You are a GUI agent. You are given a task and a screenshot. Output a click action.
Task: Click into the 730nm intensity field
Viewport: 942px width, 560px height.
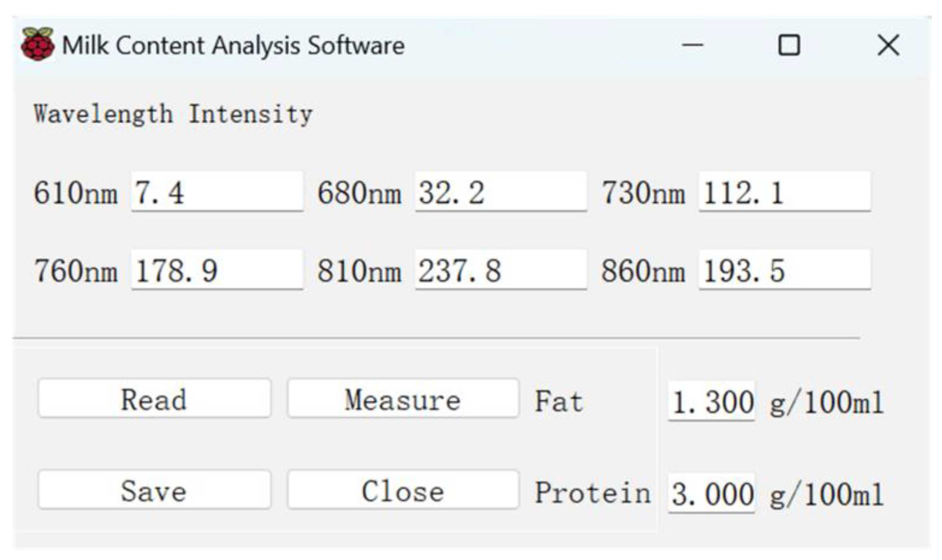(x=784, y=192)
